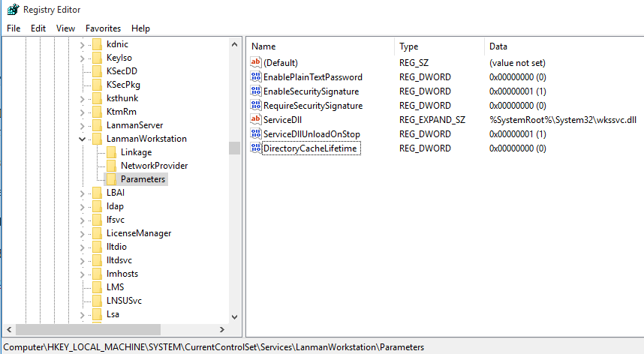Click the Parameters folder icon in tree
Screen dimensions: 644x354
click(x=111, y=179)
